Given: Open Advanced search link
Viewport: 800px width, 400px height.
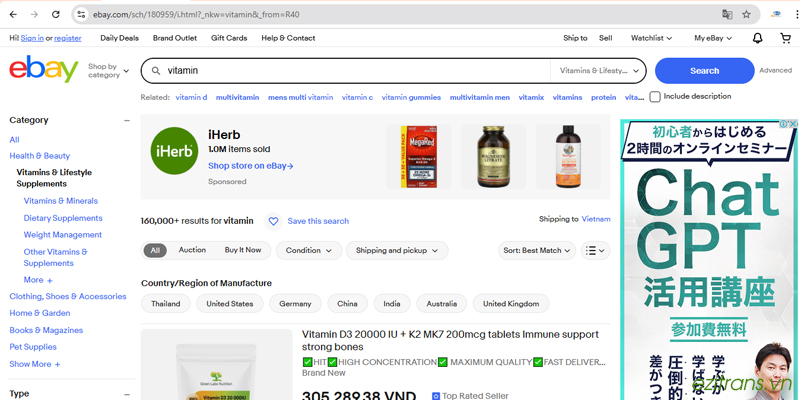Looking at the screenshot, I should (x=776, y=71).
